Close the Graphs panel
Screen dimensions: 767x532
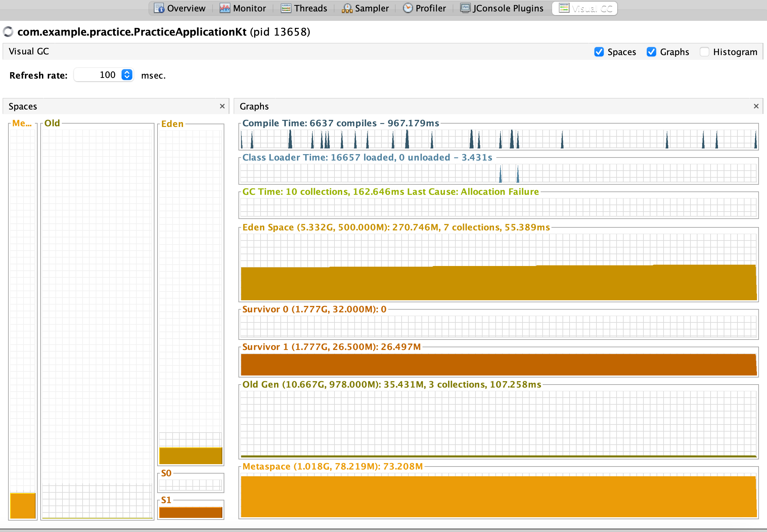756,106
